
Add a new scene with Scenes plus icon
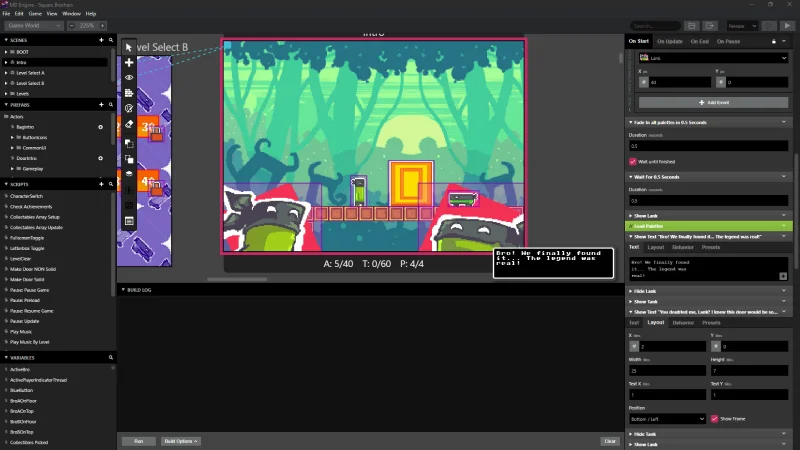(100, 40)
